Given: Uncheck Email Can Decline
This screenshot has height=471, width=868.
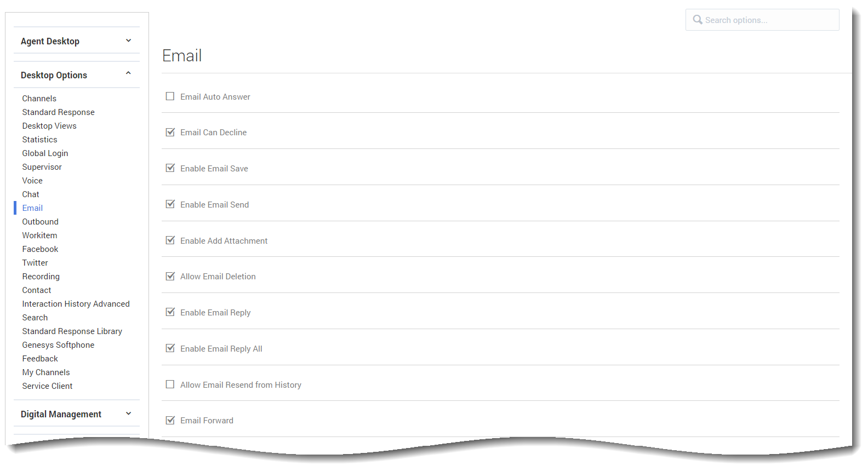Looking at the screenshot, I should (x=170, y=132).
